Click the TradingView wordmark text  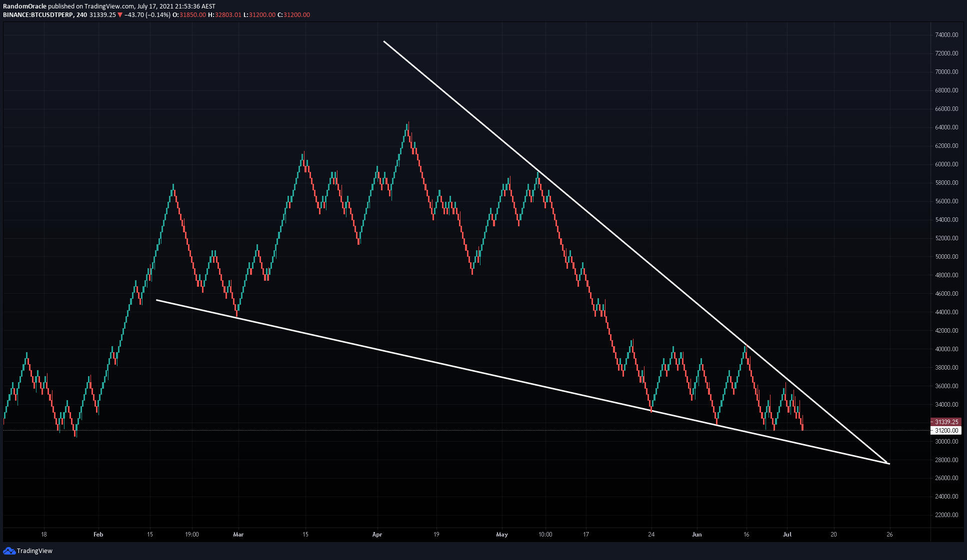(34, 551)
